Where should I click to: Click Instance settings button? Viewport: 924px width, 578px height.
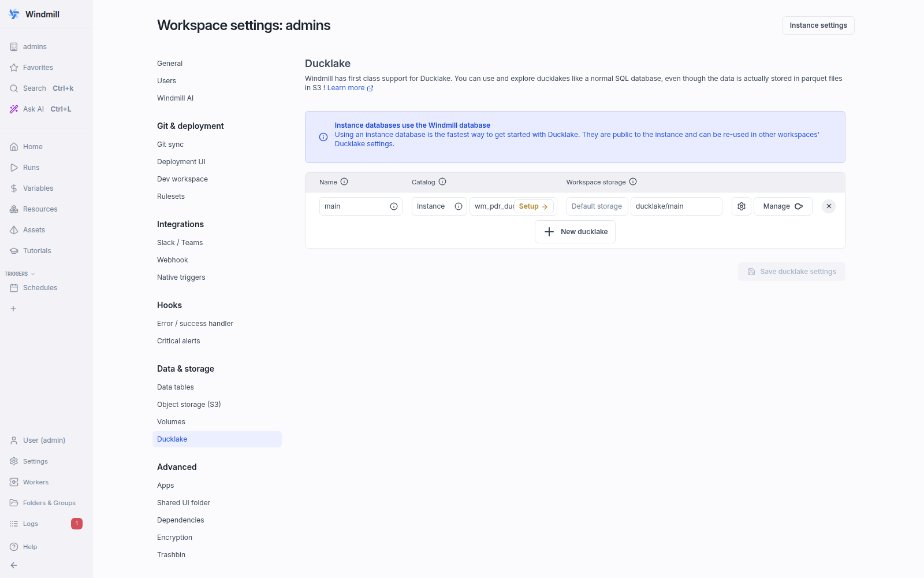coord(818,25)
